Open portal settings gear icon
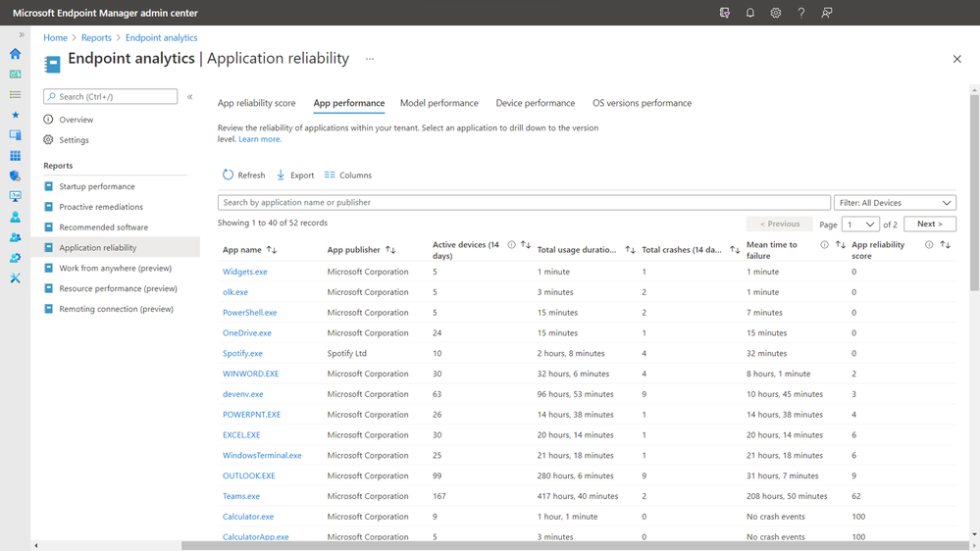The width and height of the screenshot is (980, 551). (776, 13)
